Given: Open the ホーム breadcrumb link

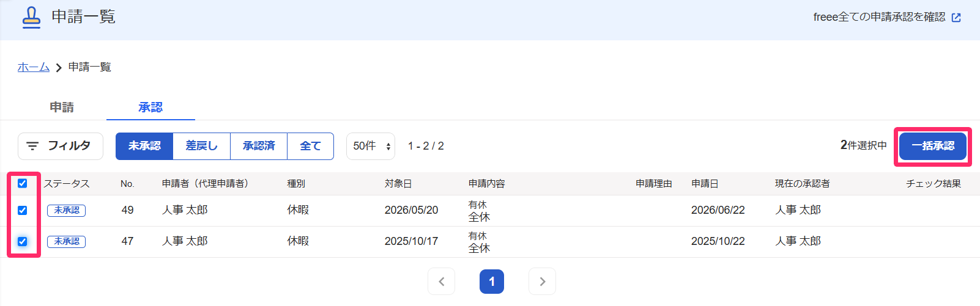Looking at the screenshot, I should coord(33,67).
